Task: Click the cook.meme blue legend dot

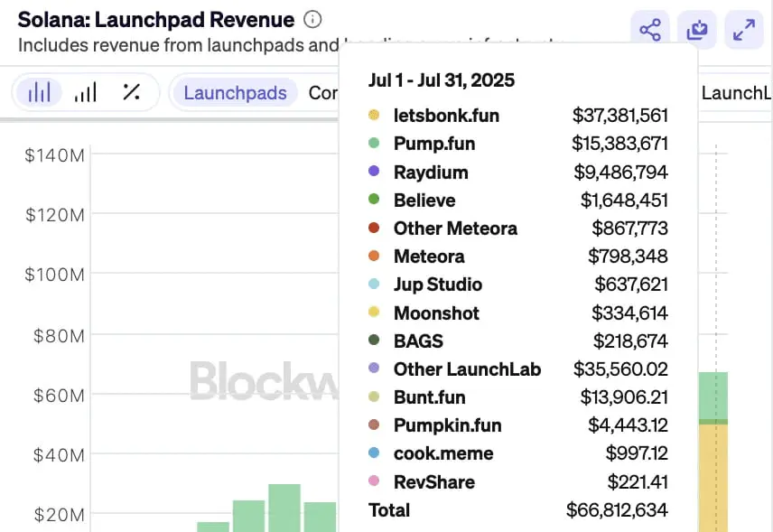Action: [x=374, y=453]
